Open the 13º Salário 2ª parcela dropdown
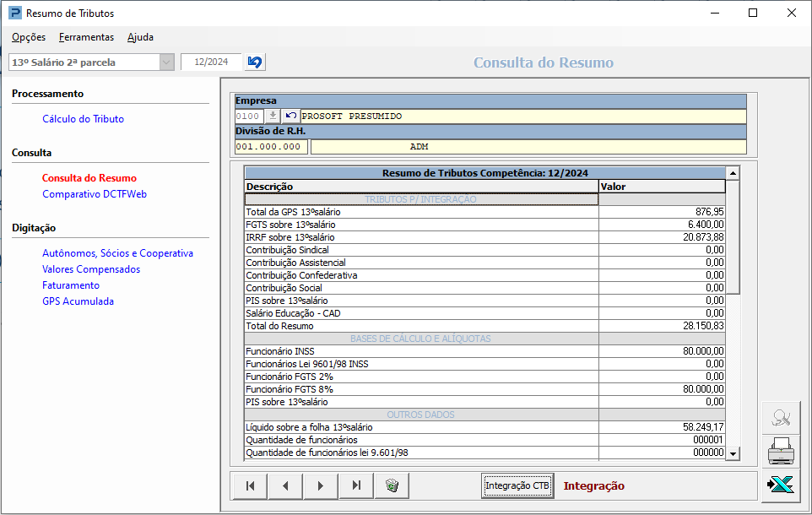This screenshot has height=515, width=812. click(x=166, y=62)
